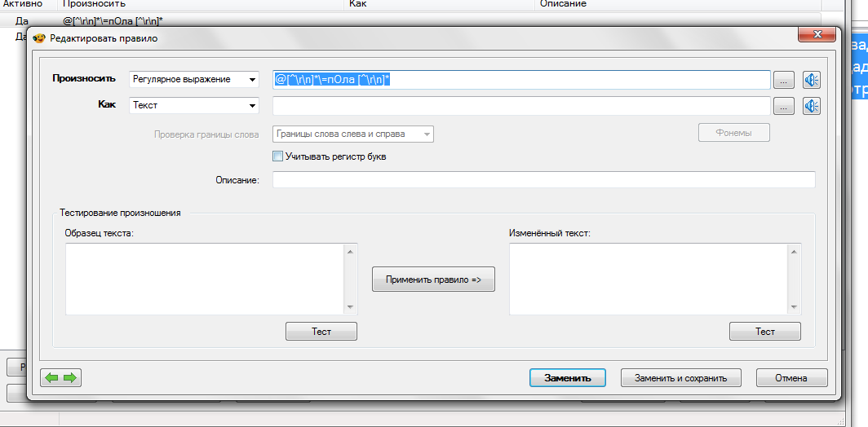Open browse button next to Произносить field
This screenshot has width=868, height=427.
(783, 80)
